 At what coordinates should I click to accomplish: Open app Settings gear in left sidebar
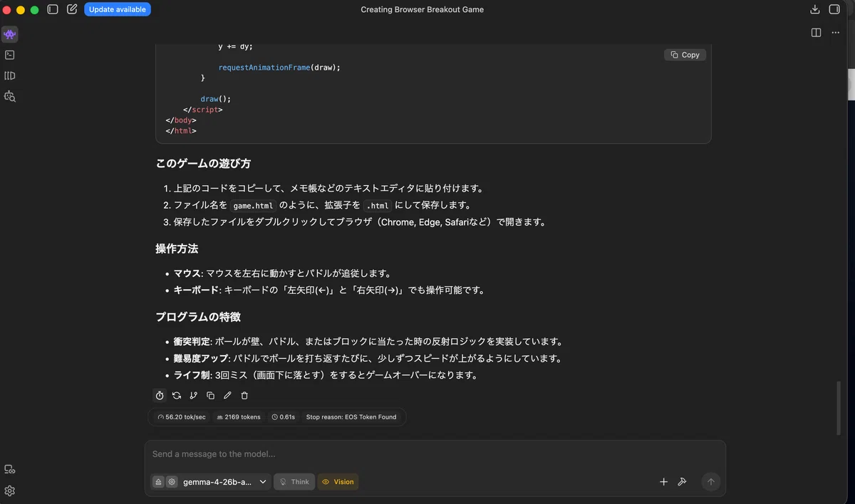[10, 490]
